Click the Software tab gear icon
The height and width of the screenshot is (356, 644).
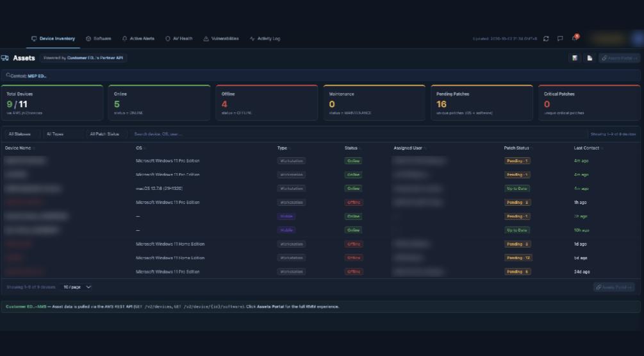88,38
